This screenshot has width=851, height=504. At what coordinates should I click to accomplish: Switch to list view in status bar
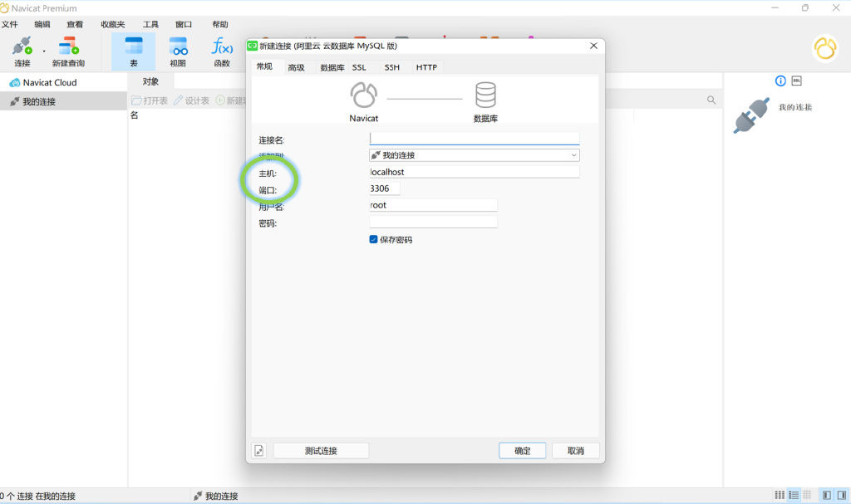[794, 495]
